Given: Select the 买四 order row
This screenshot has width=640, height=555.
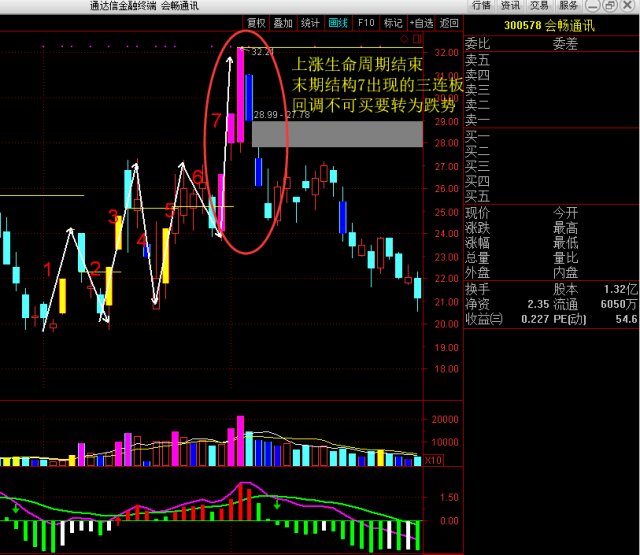Looking at the screenshot, I should coord(552,181).
